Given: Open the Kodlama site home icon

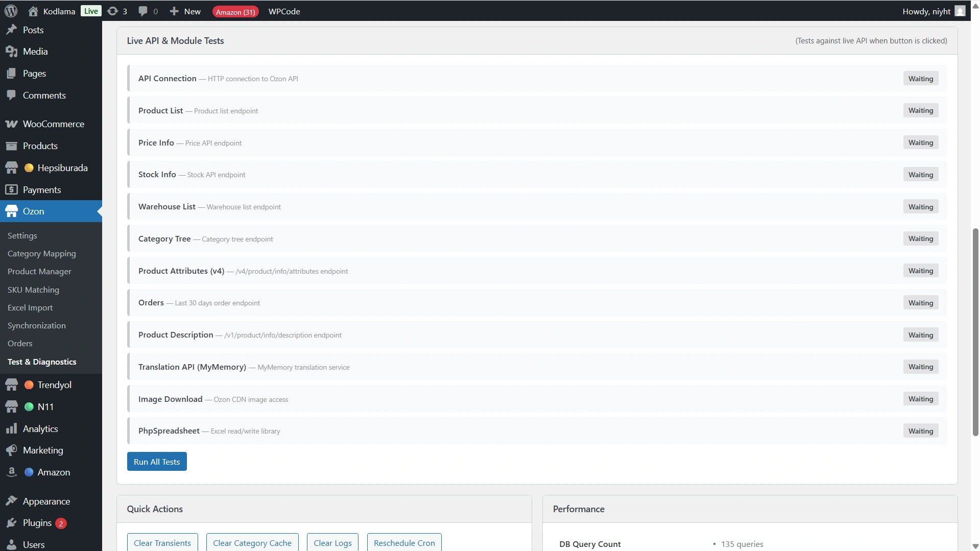Looking at the screenshot, I should coord(33,11).
